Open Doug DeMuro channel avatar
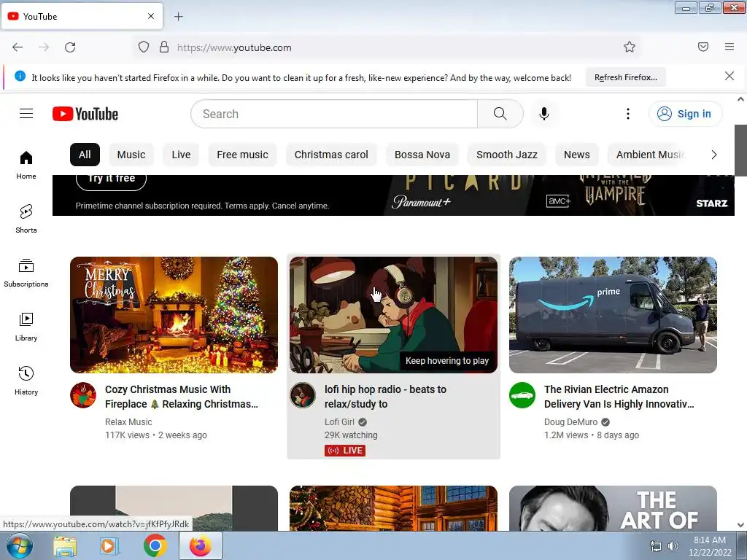 (x=522, y=395)
